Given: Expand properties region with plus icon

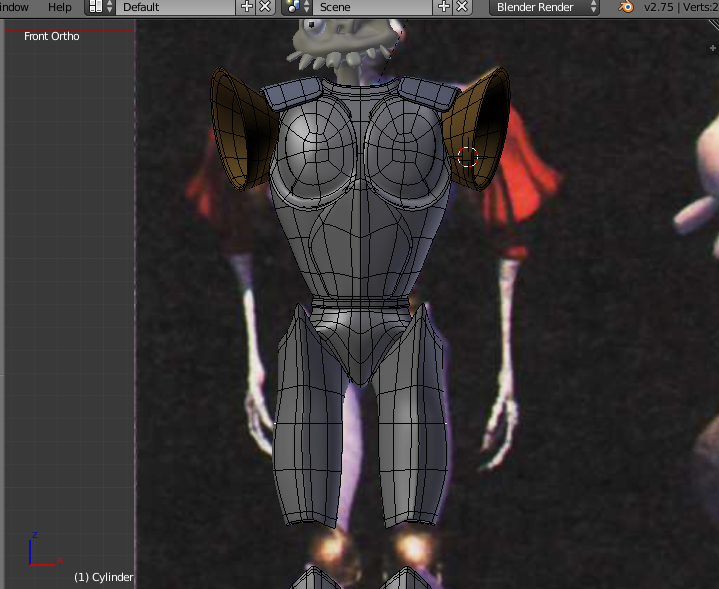Looking at the screenshot, I should point(713,48).
